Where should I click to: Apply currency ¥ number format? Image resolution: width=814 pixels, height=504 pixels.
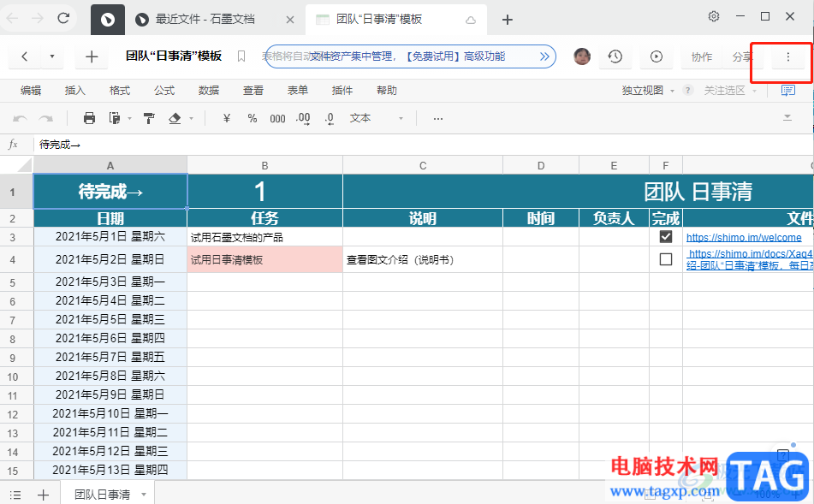click(x=227, y=118)
